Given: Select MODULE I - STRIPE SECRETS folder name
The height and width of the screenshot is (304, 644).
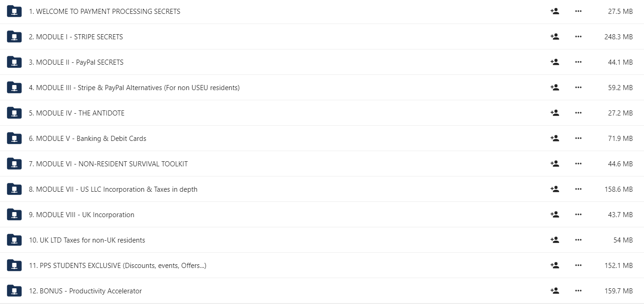Looking at the screenshot, I should click(76, 36).
